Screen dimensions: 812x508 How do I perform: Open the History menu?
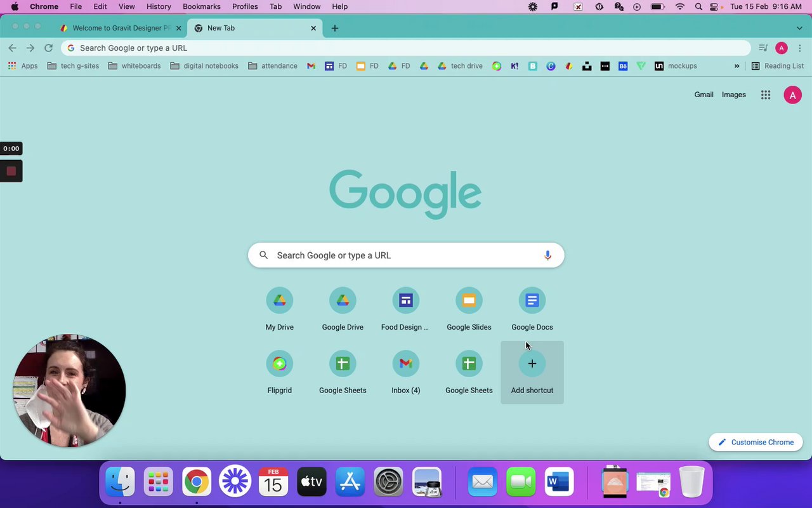159,6
